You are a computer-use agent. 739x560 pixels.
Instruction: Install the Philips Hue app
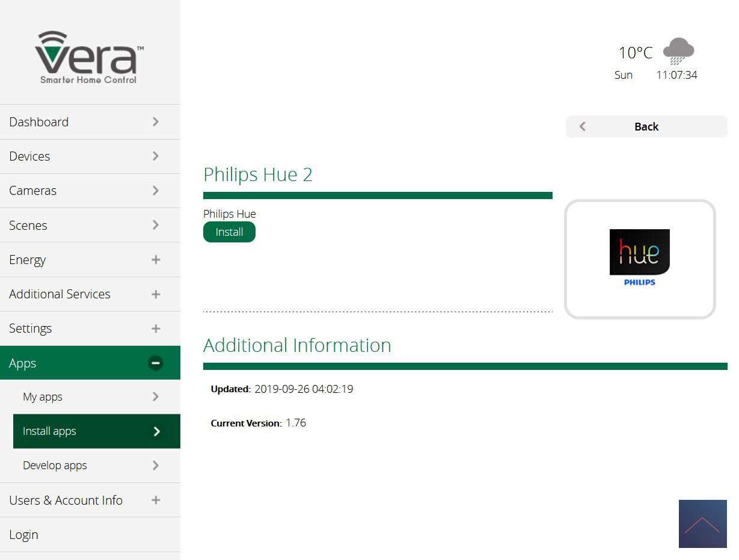(x=229, y=232)
